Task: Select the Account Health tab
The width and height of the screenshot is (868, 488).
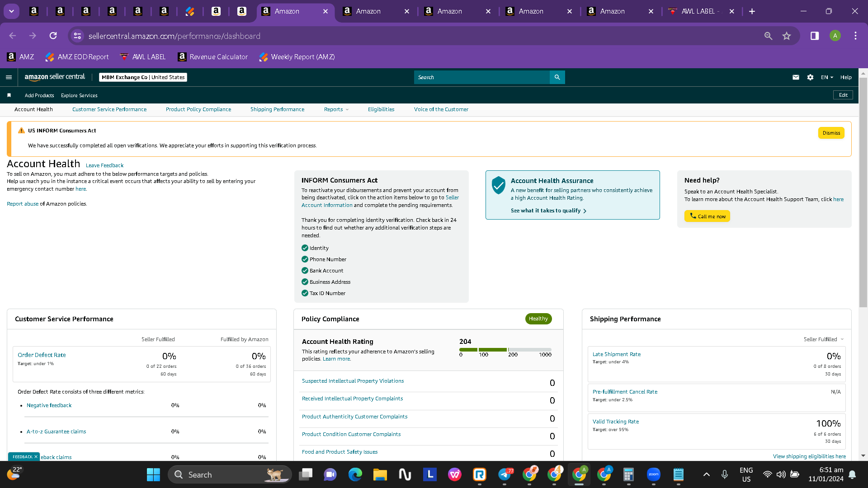Action: [x=33, y=109]
